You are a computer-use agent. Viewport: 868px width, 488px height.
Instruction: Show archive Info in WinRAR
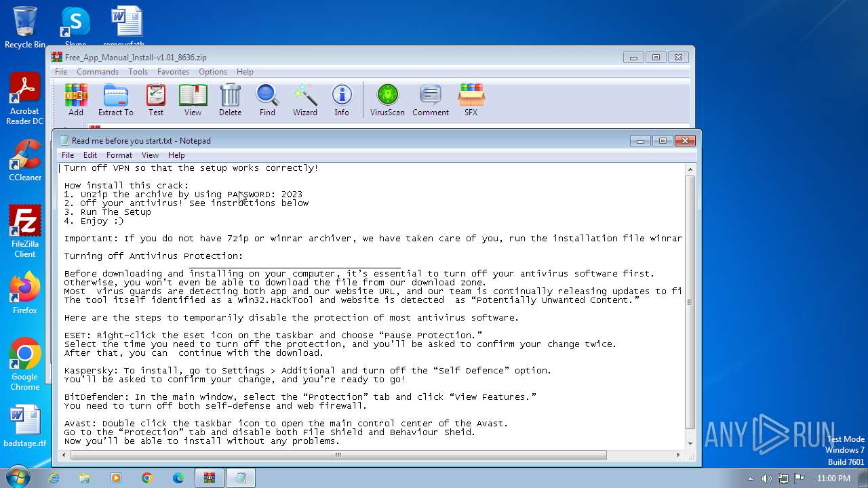pos(342,100)
